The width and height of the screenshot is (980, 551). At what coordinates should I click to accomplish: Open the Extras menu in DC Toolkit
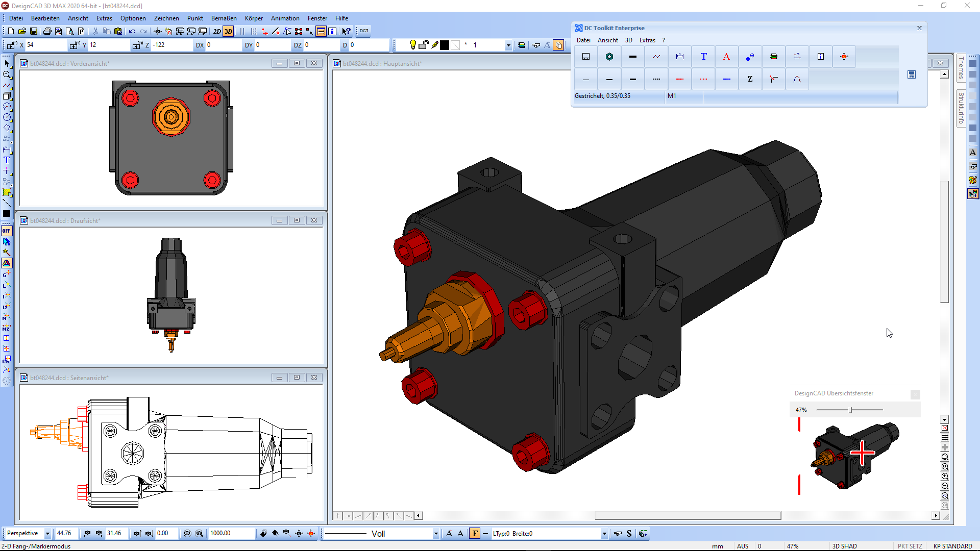pyautogui.click(x=647, y=40)
